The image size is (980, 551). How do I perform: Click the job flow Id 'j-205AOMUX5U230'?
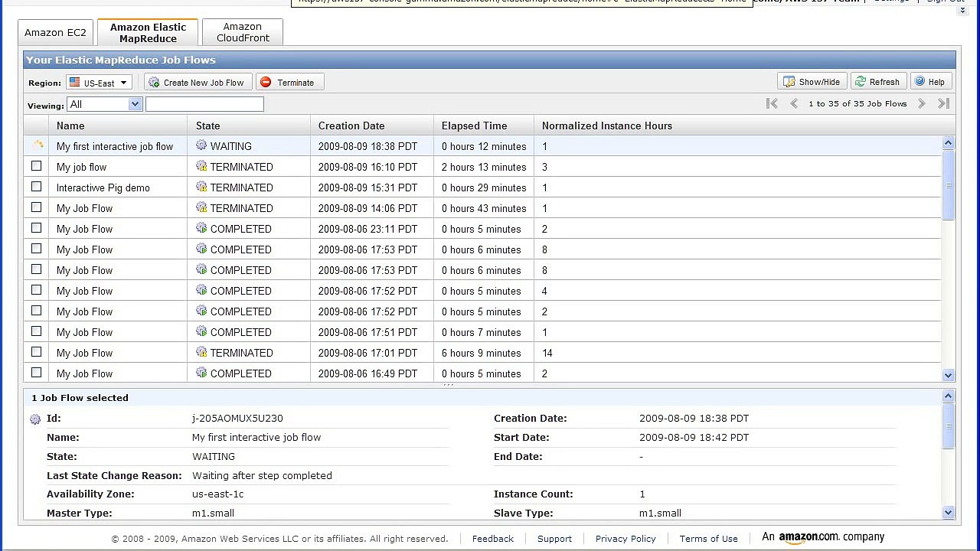click(x=237, y=419)
